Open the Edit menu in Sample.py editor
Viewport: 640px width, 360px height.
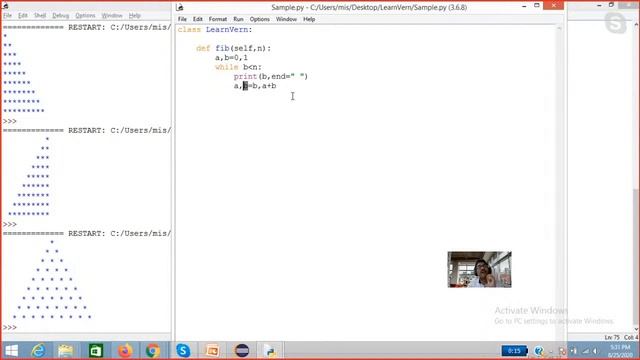pyautogui.click(x=198, y=19)
